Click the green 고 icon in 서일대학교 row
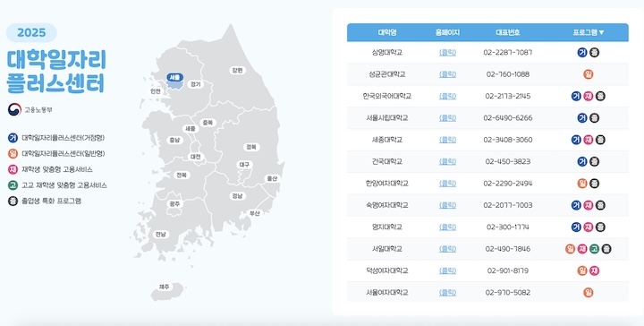The width and height of the screenshot is (644, 326). [x=594, y=249]
